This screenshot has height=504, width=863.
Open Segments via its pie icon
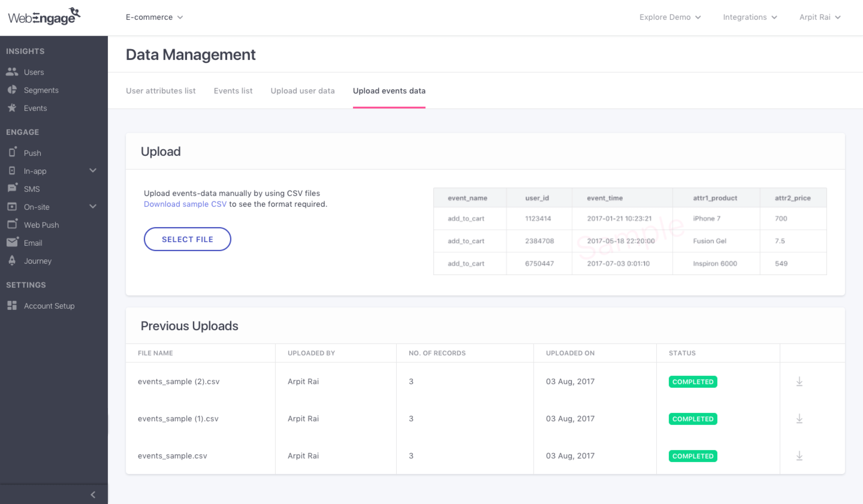coord(12,90)
